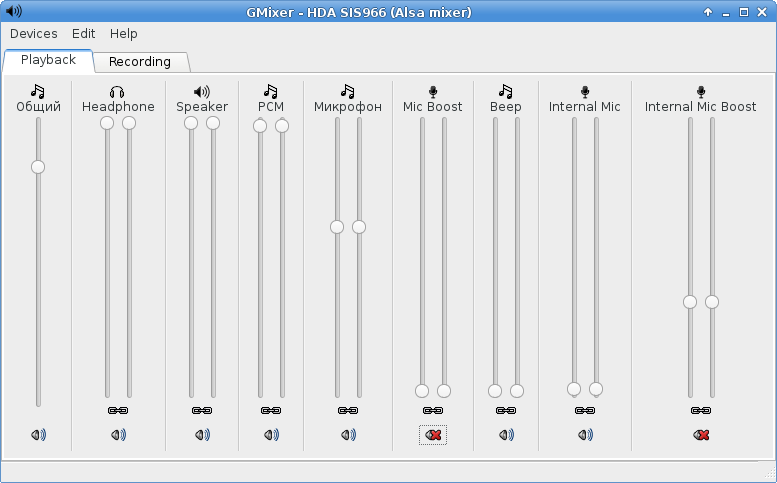The width and height of the screenshot is (777, 483).
Task: Click the music note icon above Общий
Action: click(38, 91)
